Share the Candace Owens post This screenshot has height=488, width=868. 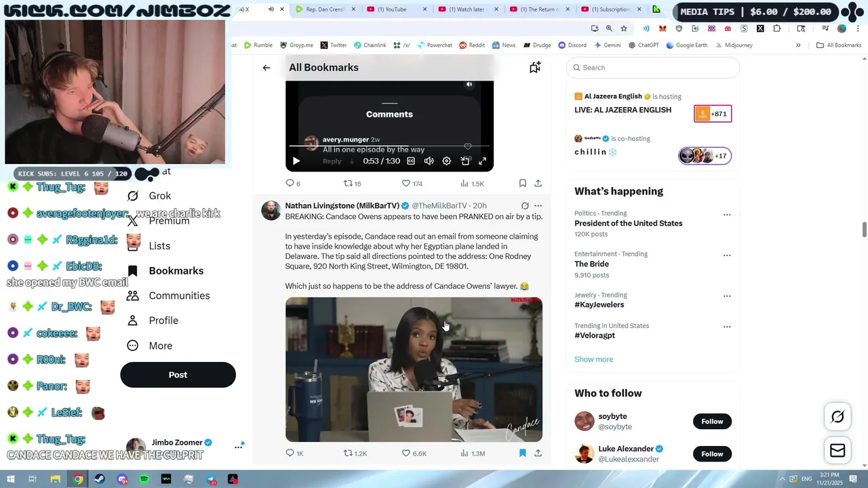538,453
